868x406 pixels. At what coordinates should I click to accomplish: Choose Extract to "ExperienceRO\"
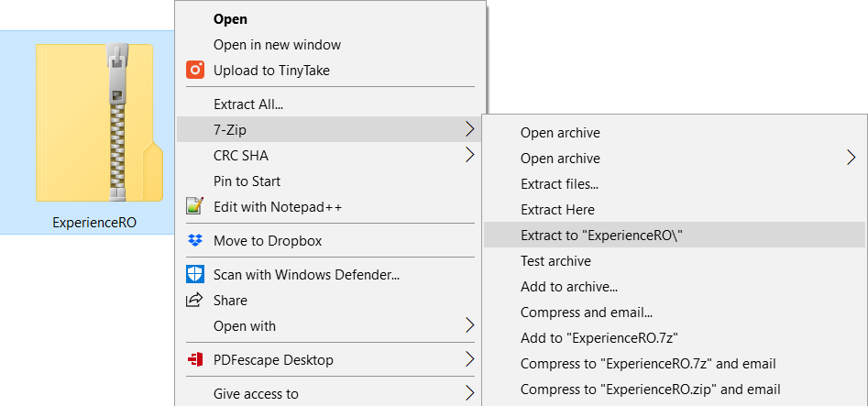point(601,235)
